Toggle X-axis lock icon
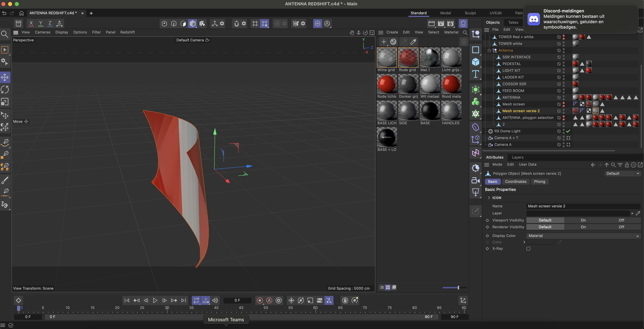This screenshot has height=329, width=644. (x=31, y=24)
